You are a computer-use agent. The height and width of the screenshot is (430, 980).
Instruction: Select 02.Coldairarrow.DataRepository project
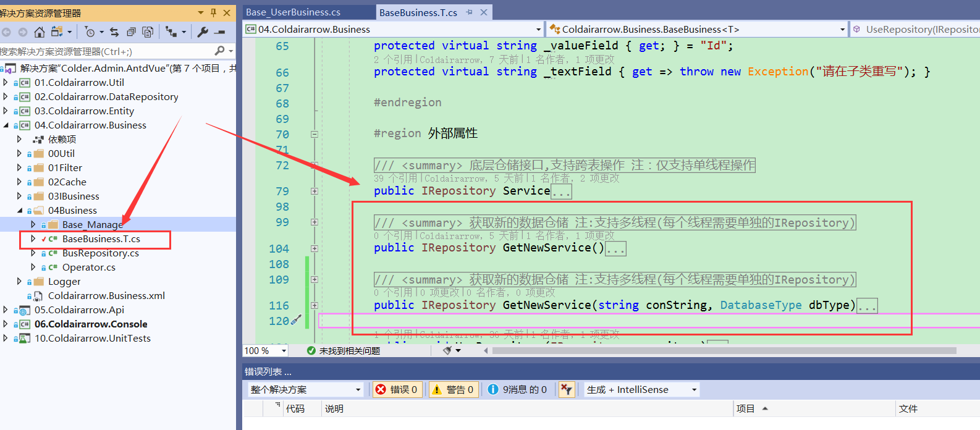[106, 96]
